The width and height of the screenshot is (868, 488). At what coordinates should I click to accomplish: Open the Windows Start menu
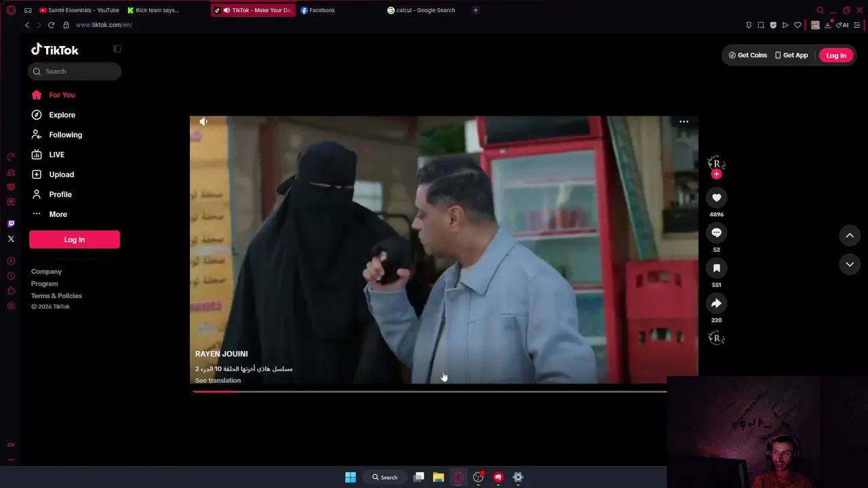click(351, 477)
